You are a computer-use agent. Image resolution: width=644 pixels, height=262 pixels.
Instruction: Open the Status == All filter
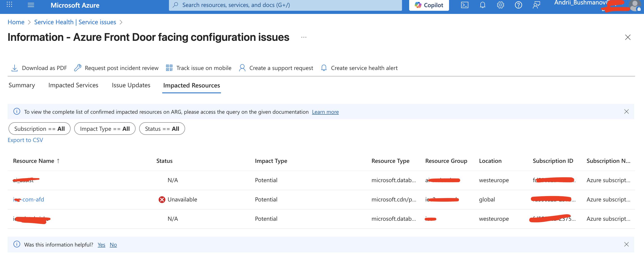tap(162, 129)
